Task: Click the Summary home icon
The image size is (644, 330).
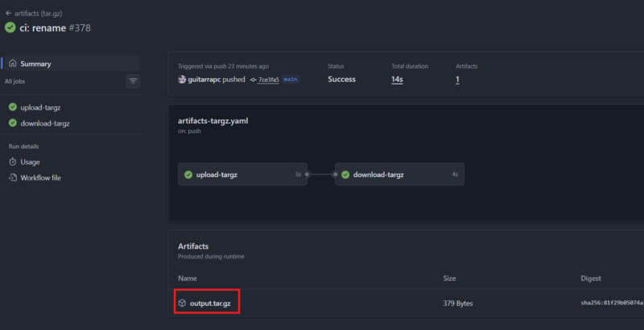Action: [13, 64]
